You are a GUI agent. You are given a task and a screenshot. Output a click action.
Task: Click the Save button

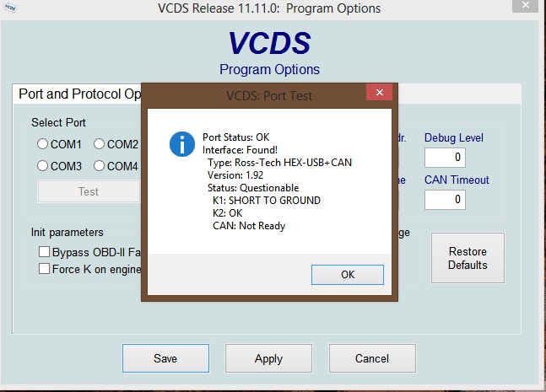point(165,358)
